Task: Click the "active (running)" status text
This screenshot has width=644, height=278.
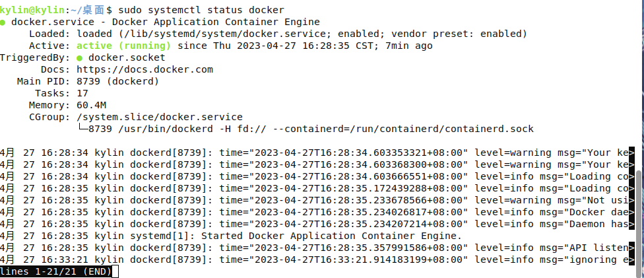Action: [x=124, y=46]
